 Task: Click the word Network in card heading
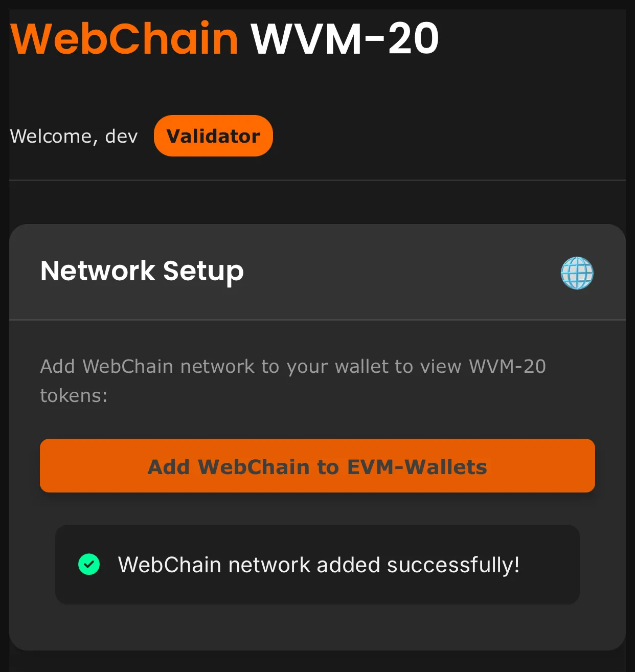[98, 271]
